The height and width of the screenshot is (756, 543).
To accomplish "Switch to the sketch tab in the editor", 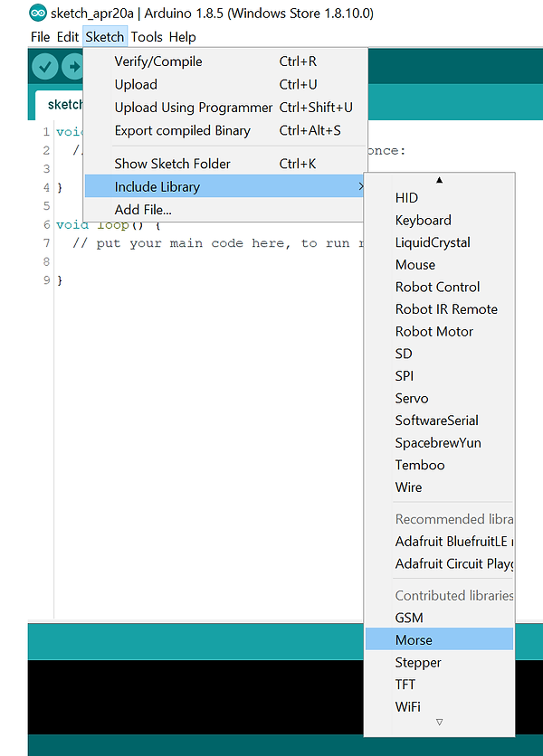I will click(x=60, y=104).
